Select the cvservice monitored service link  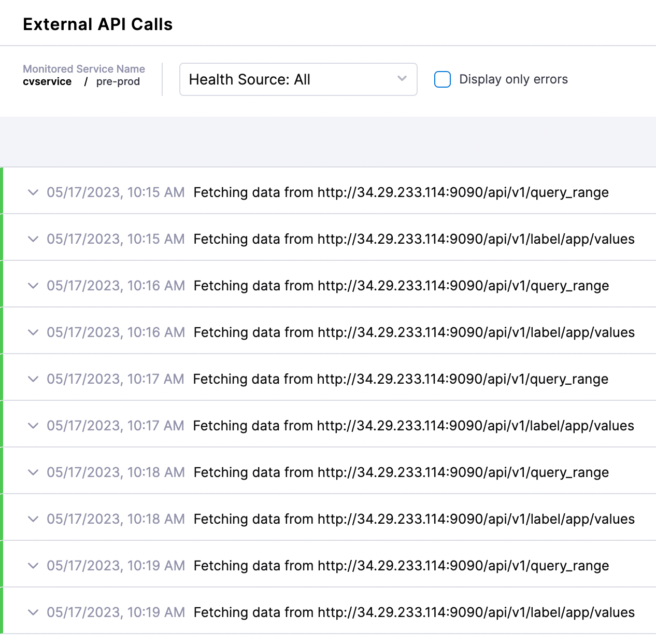[x=48, y=81]
